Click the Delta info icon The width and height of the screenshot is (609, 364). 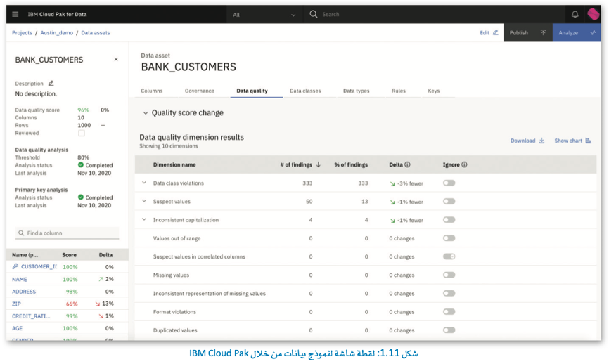tap(407, 164)
